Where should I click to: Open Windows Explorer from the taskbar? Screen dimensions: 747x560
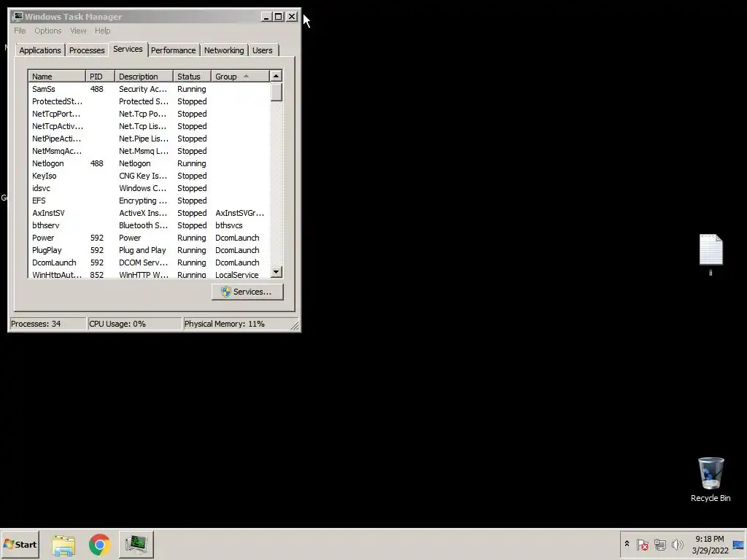tap(63, 545)
